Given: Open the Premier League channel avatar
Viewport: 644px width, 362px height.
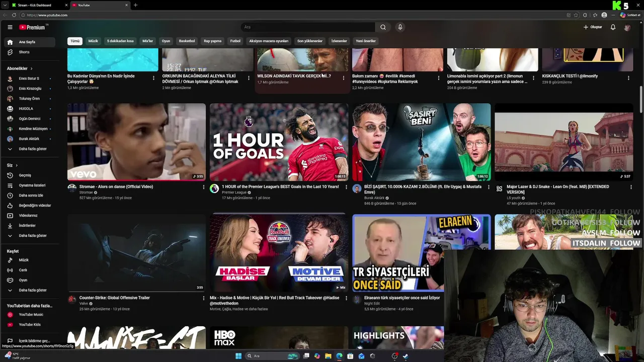Looking at the screenshot, I should point(214,189).
